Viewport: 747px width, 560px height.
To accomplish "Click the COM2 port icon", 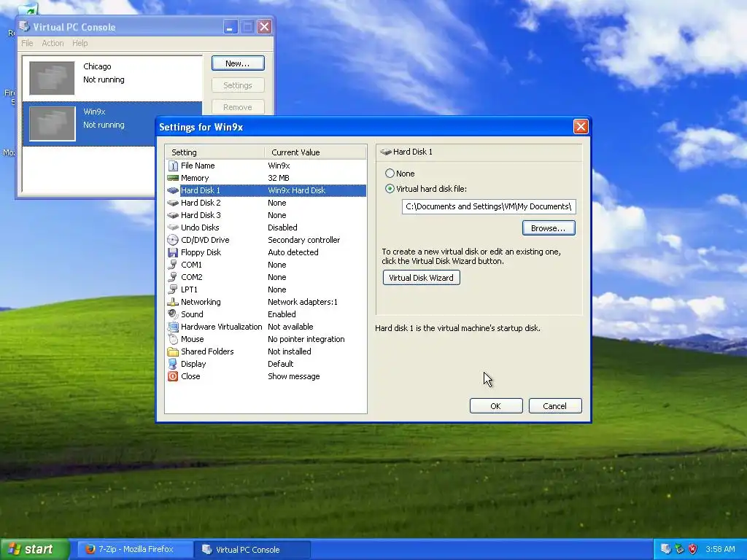I will pos(173,277).
